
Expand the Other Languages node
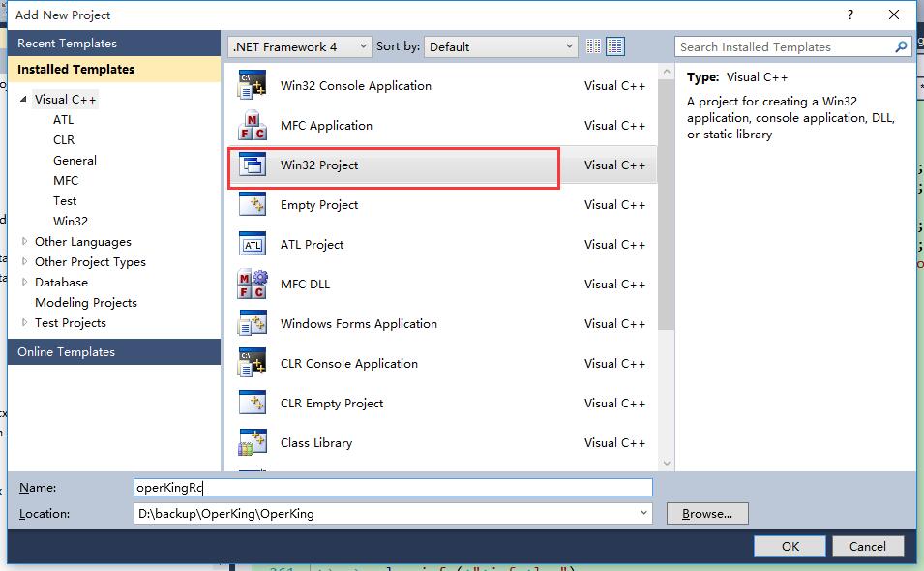tap(24, 241)
